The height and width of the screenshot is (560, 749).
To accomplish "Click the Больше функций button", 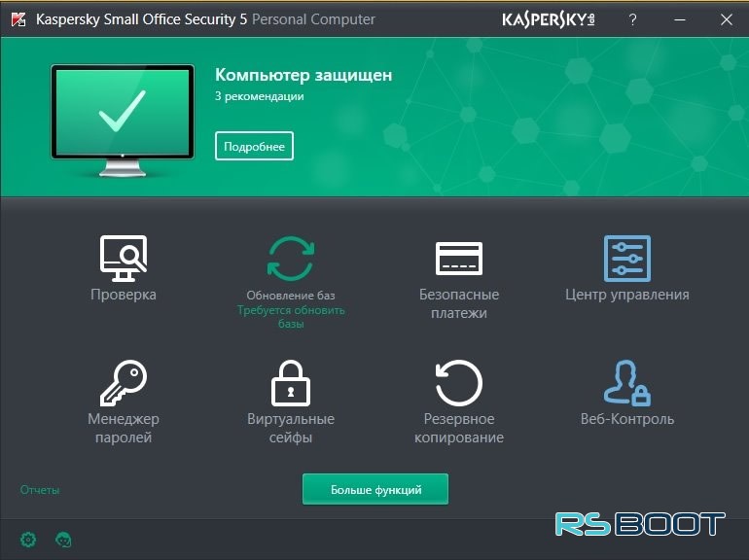I will (x=375, y=489).
